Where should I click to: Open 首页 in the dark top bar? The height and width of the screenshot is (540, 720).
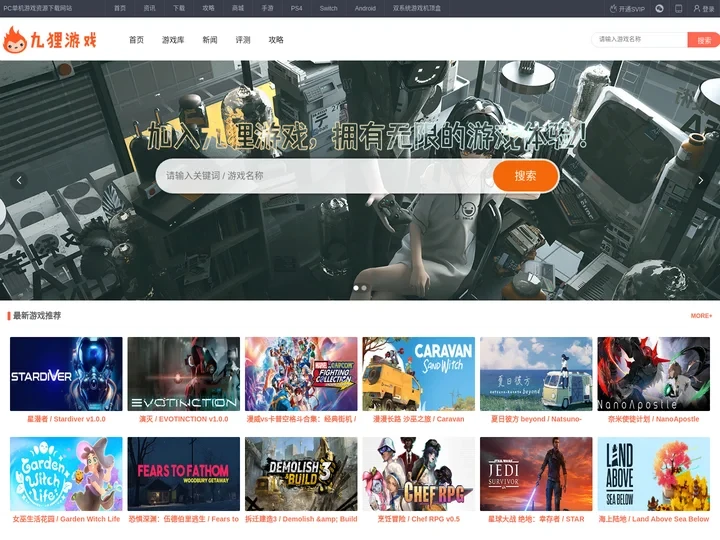coord(120,8)
